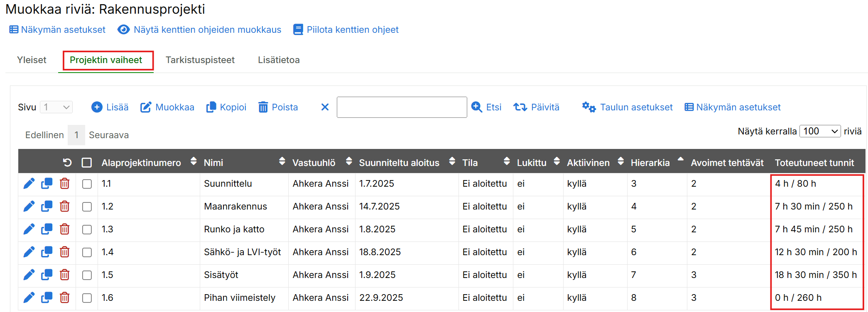Screen dimensions: 868x312
Task: Check the box for row 1.5 Sisätyöt
Action: pyautogui.click(x=87, y=275)
